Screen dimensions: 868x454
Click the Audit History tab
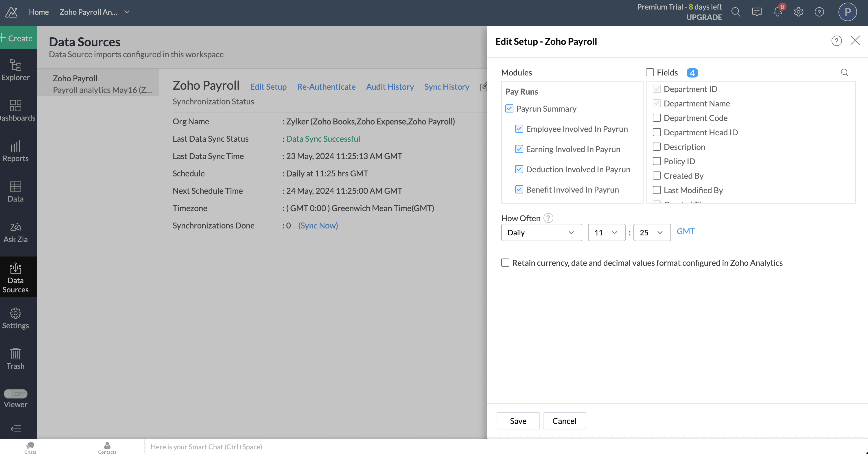click(390, 86)
